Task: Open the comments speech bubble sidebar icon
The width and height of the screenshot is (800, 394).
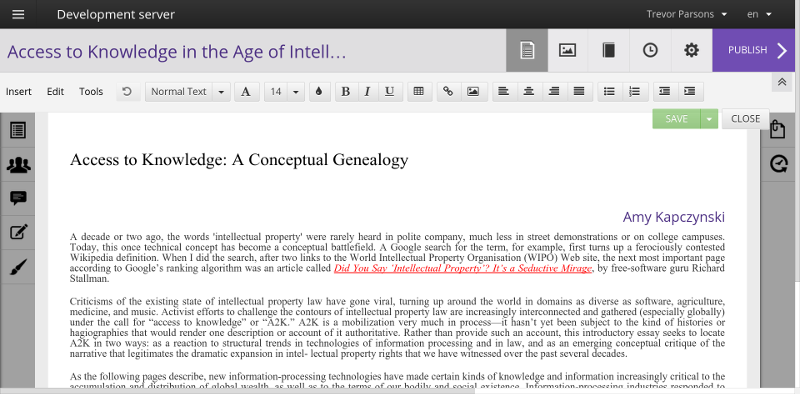Action: coord(18,199)
